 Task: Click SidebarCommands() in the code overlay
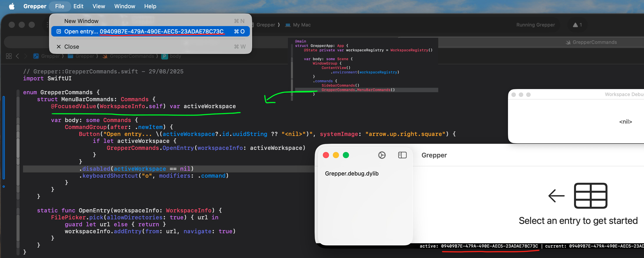[340, 86]
